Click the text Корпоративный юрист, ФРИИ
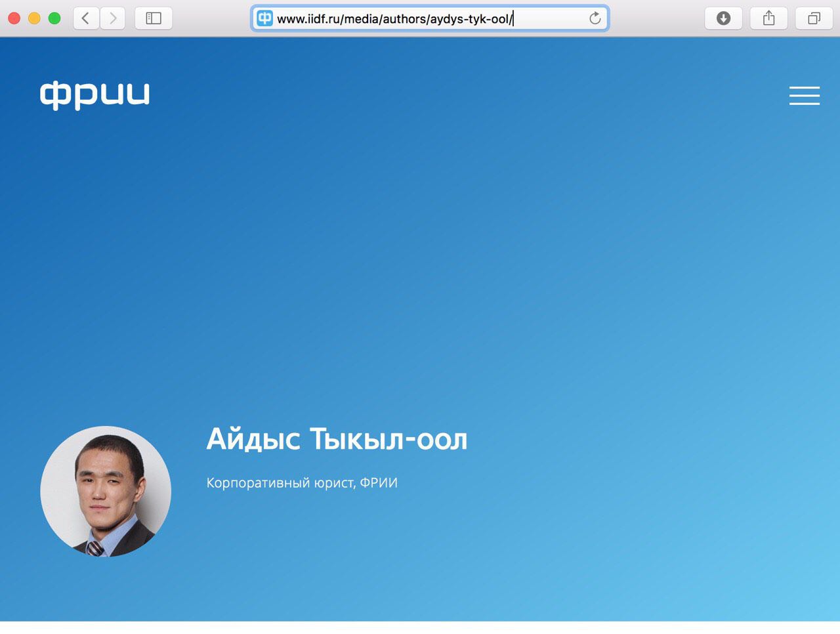Viewport: 840px width, 634px height. pyautogui.click(x=302, y=483)
